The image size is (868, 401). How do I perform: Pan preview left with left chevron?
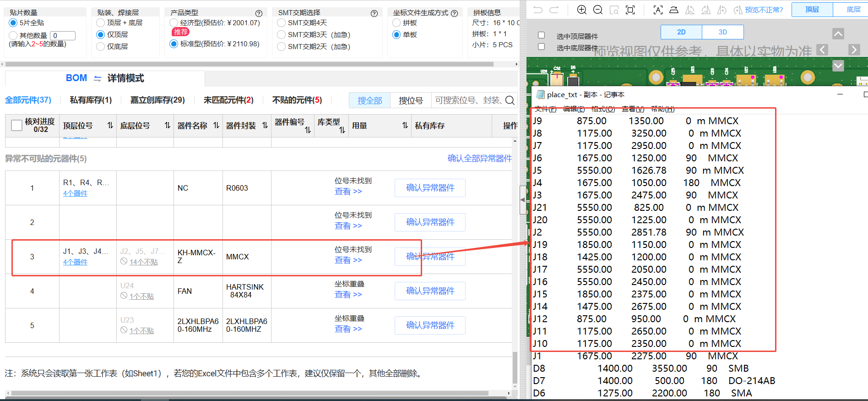(822, 49)
